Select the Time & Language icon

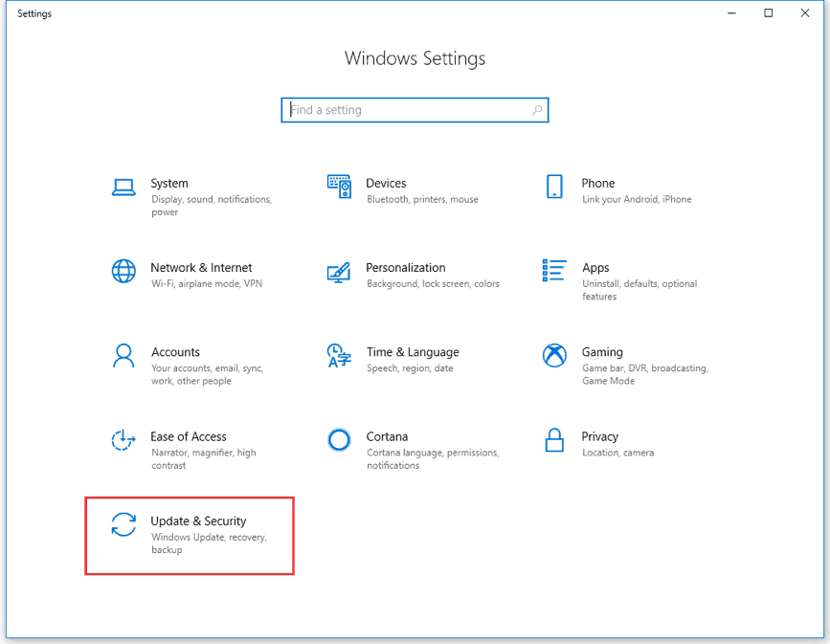click(x=339, y=356)
